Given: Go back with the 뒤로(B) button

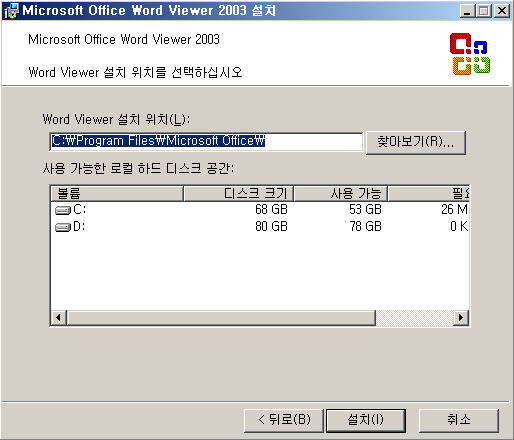Looking at the screenshot, I should point(284,420).
